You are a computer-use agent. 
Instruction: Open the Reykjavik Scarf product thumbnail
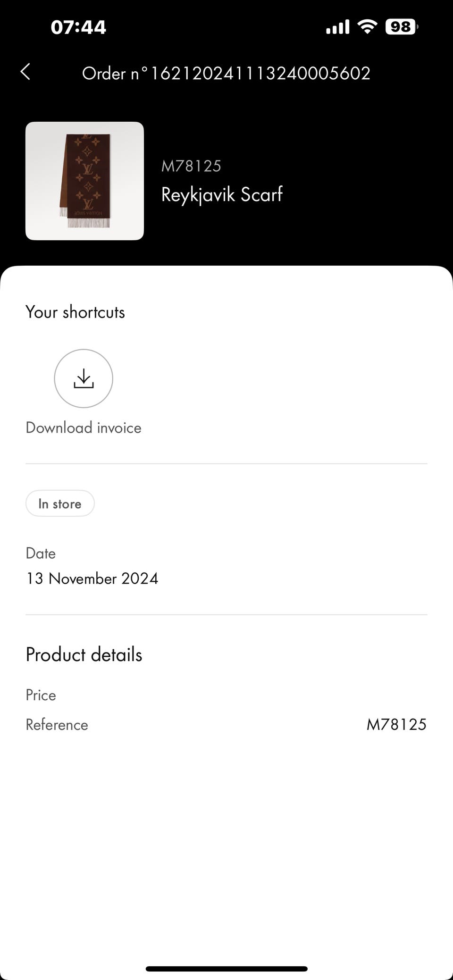click(84, 181)
